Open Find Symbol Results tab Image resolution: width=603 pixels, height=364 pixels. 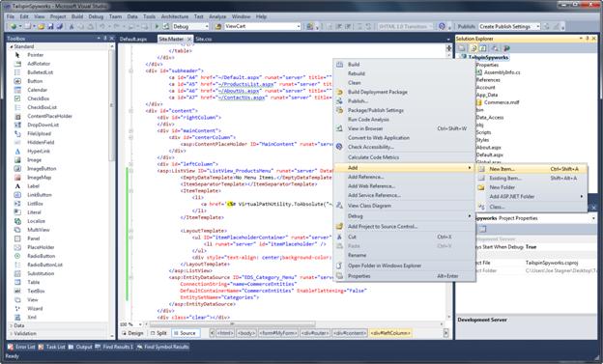click(x=162, y=347)
